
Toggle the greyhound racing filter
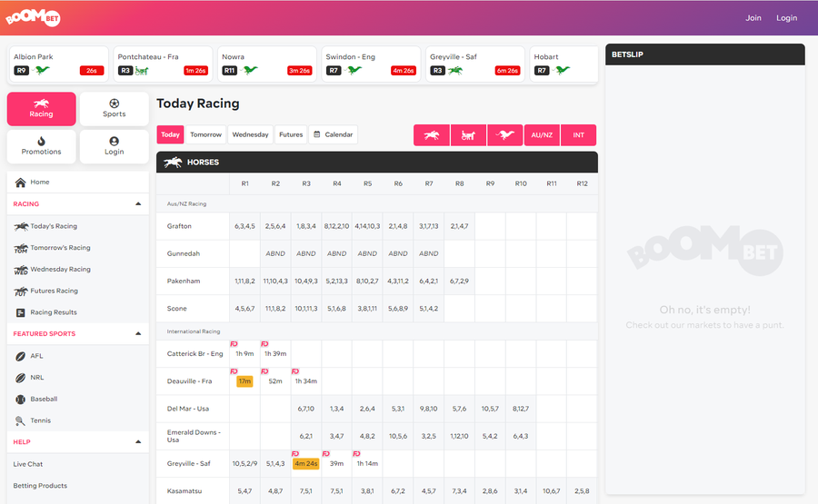(x=505, y=135)
